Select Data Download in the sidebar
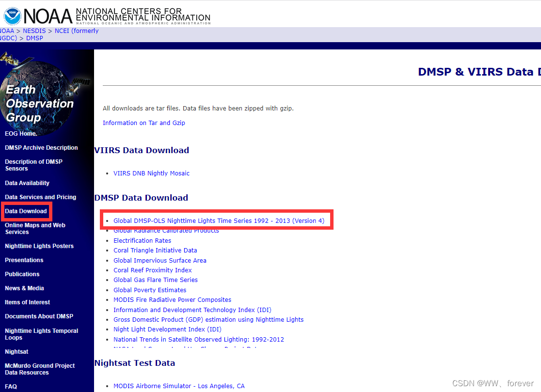The width and height of the screenshot is (541, 392). point(26,211)
